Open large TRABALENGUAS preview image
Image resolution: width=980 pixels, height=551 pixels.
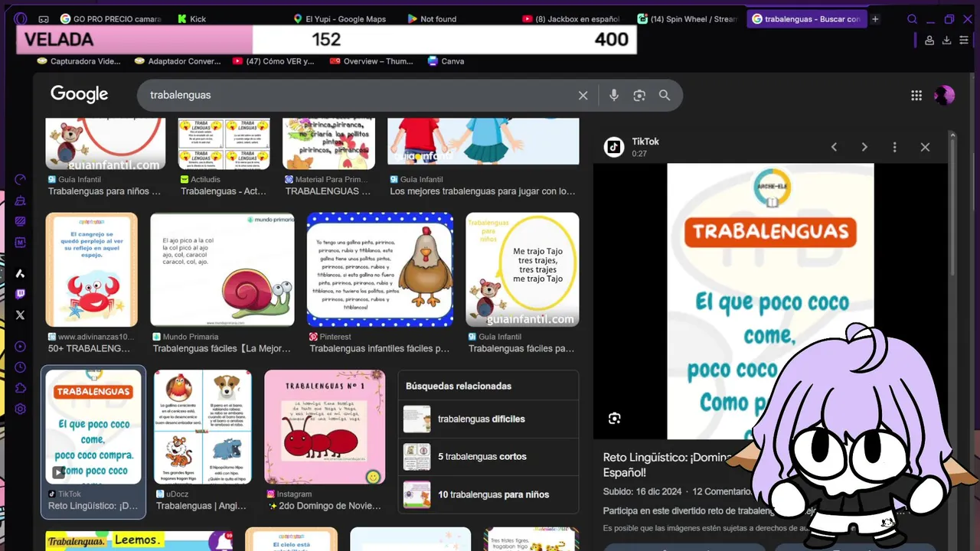point(770,302)
